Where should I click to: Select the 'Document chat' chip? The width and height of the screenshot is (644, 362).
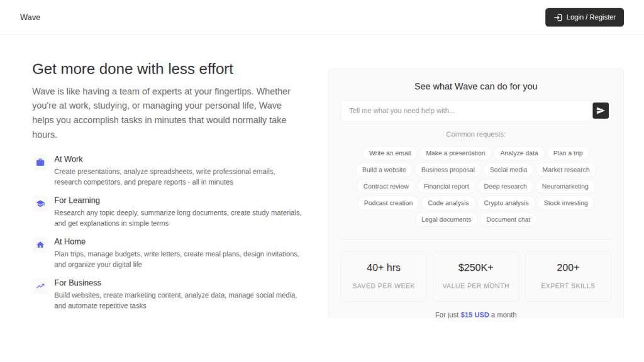508,220
